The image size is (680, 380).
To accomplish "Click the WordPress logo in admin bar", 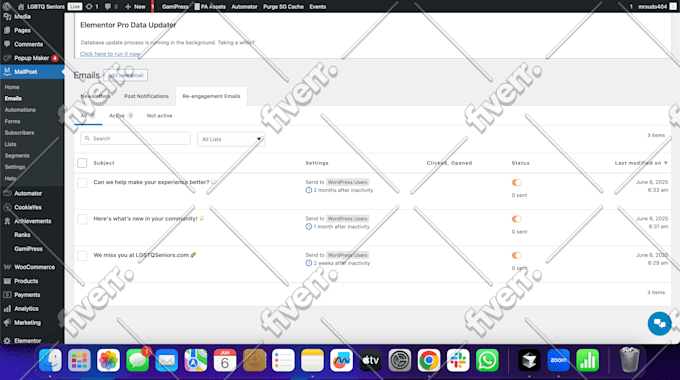I will point(7,7).
